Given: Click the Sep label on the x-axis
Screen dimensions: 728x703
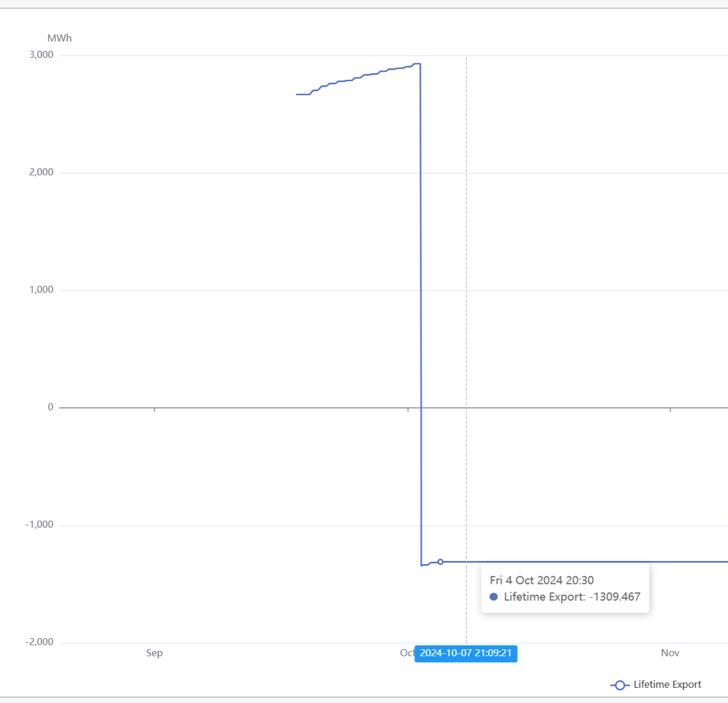Looking at the screenshot, I should [x=154, y=653].
